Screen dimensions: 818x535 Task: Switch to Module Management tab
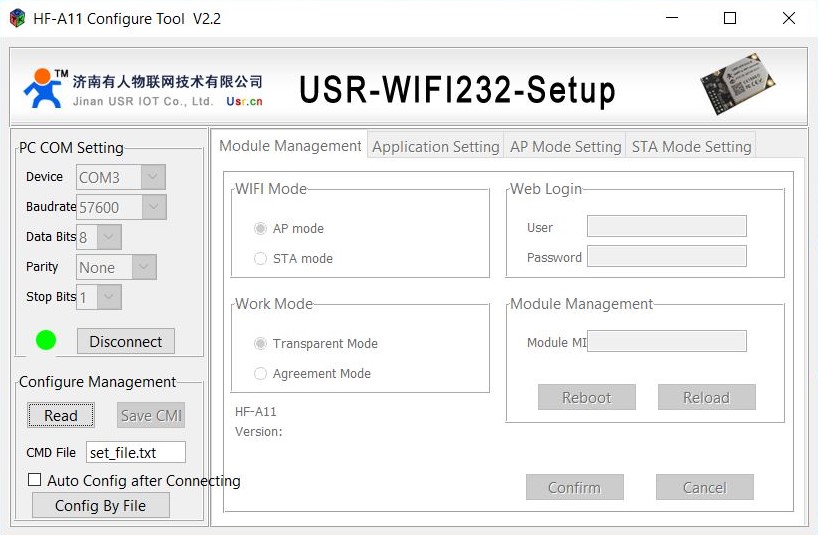pyautogui.click(x=290, y=145)
